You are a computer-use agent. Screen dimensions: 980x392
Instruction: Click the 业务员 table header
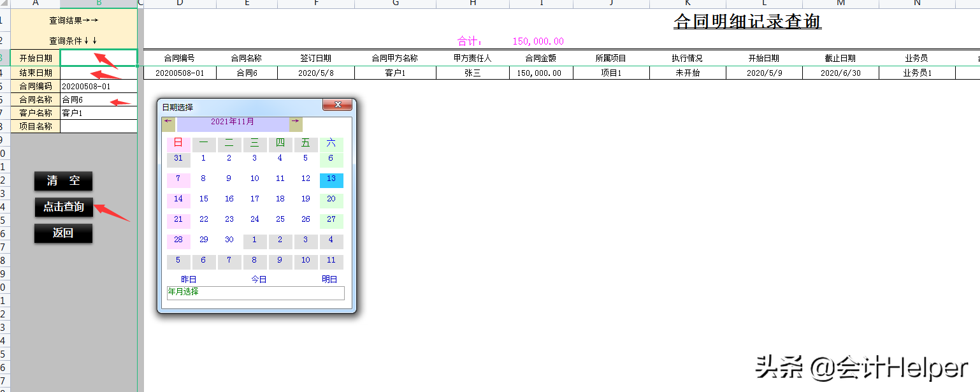tap(918, 58)
